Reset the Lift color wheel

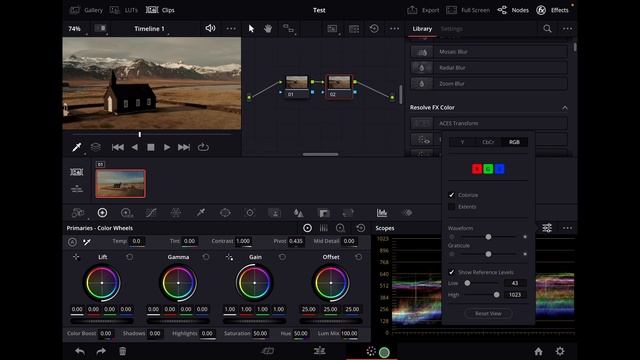tap(129, 257)
